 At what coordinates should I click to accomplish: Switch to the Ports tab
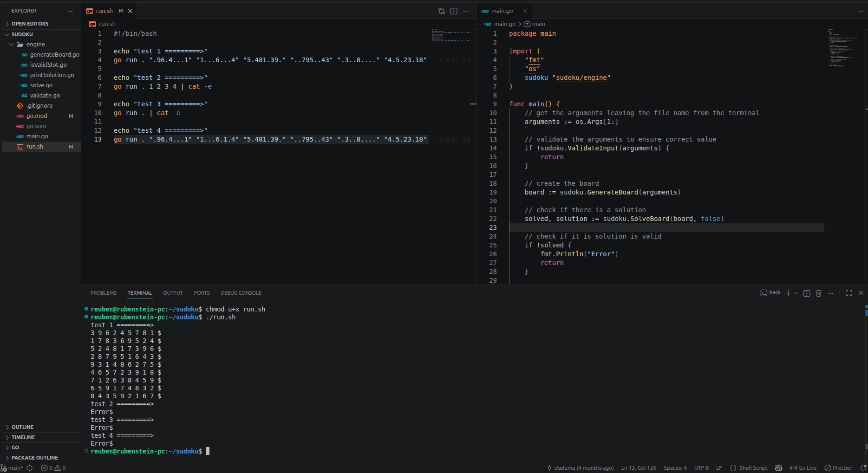pyautogui.click(x=202, y=293)
